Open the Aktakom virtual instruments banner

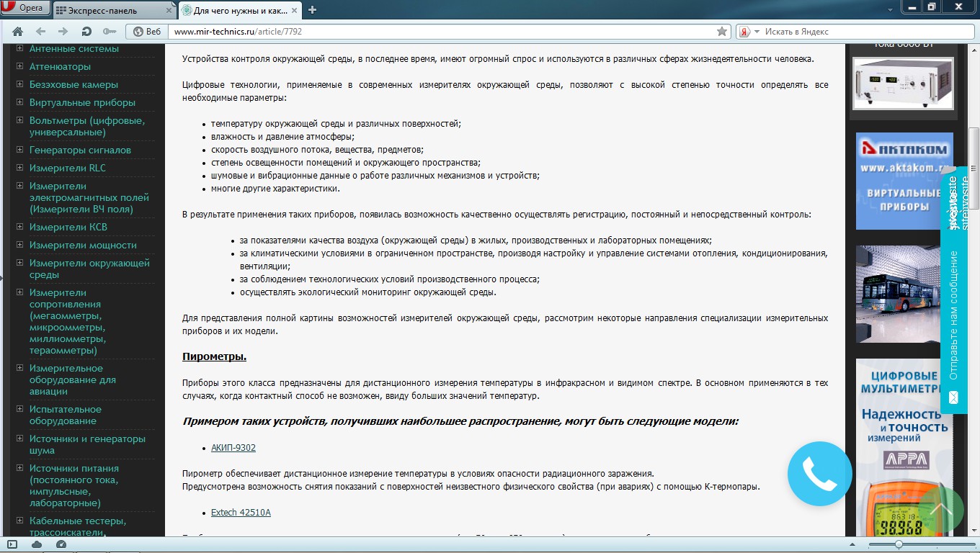point(904,181)
